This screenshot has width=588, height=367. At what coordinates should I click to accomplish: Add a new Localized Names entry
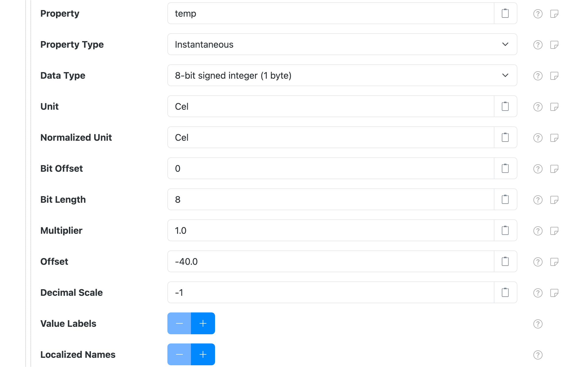203,354
